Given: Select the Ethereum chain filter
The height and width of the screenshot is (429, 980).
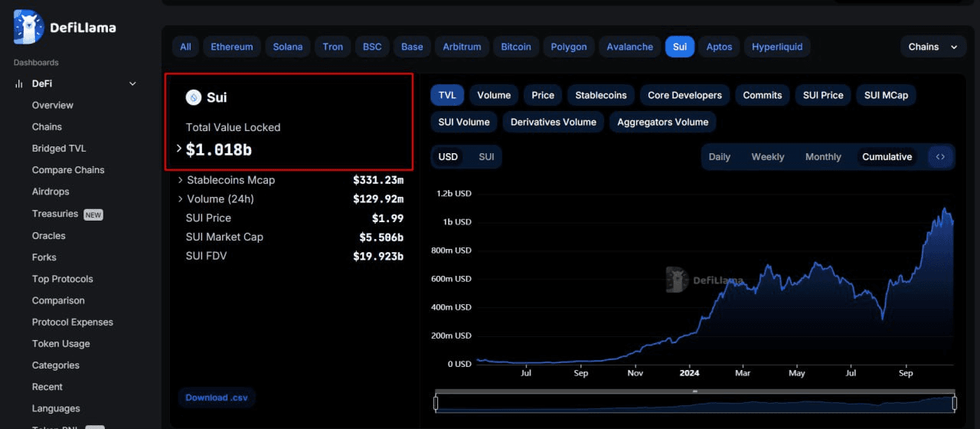Looking at the screenshot, I should coord(232,47).
